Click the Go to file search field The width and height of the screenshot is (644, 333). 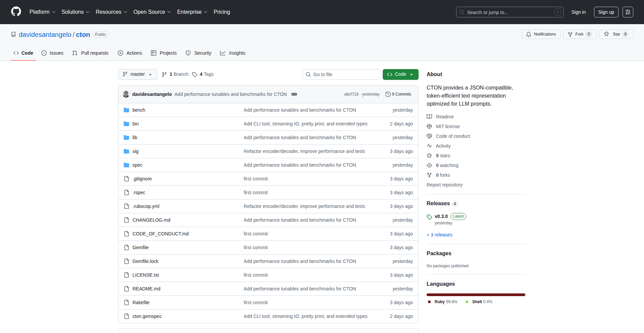coord(341,74)
